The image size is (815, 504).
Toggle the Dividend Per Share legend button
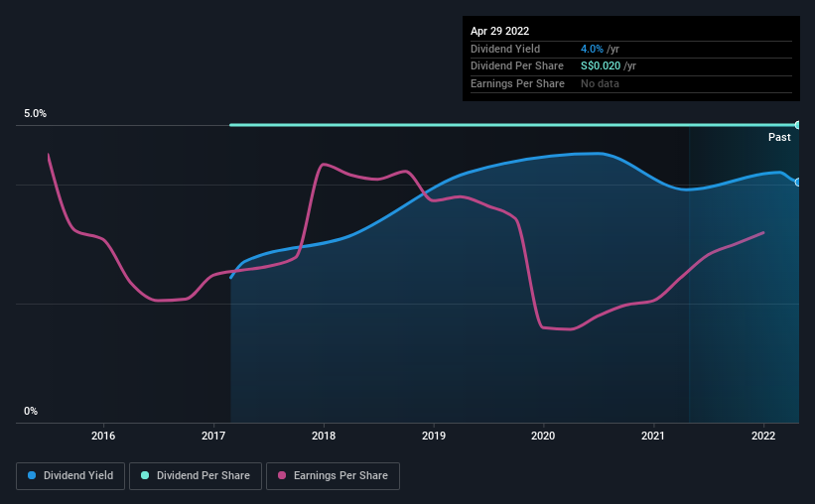pos(196,476)
